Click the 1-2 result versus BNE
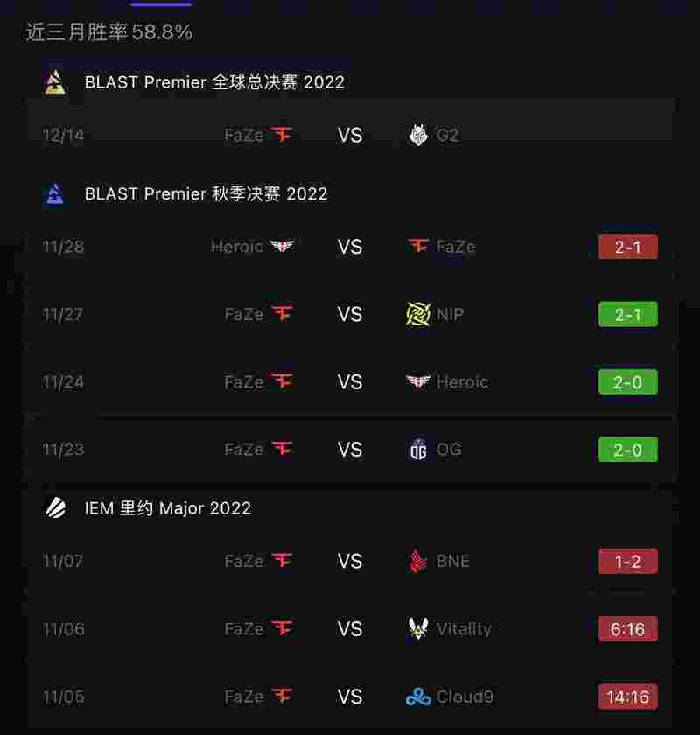Image resolution: width=700 pixels, height=735 pixels. click(x=627, y=562)
